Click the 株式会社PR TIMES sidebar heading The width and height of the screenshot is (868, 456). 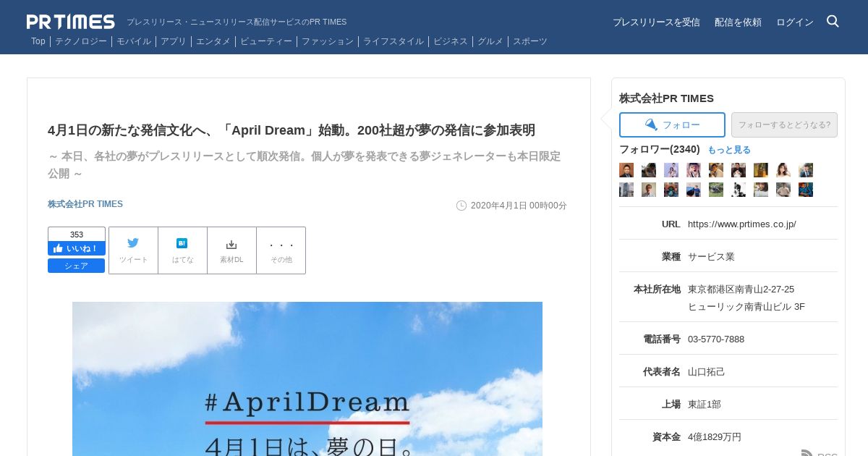point(666,98)
